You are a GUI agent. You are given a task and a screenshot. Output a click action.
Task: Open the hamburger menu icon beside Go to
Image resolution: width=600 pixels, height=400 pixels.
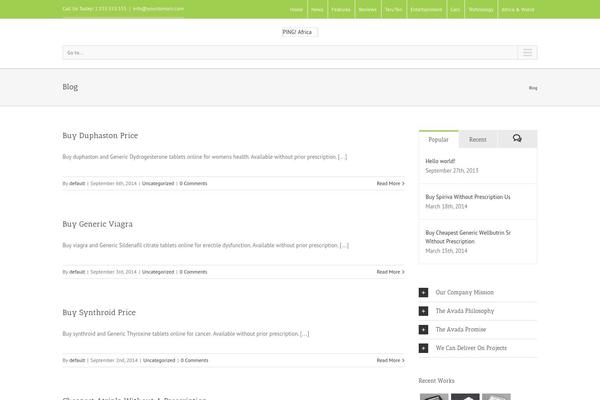tap(527, 52)
